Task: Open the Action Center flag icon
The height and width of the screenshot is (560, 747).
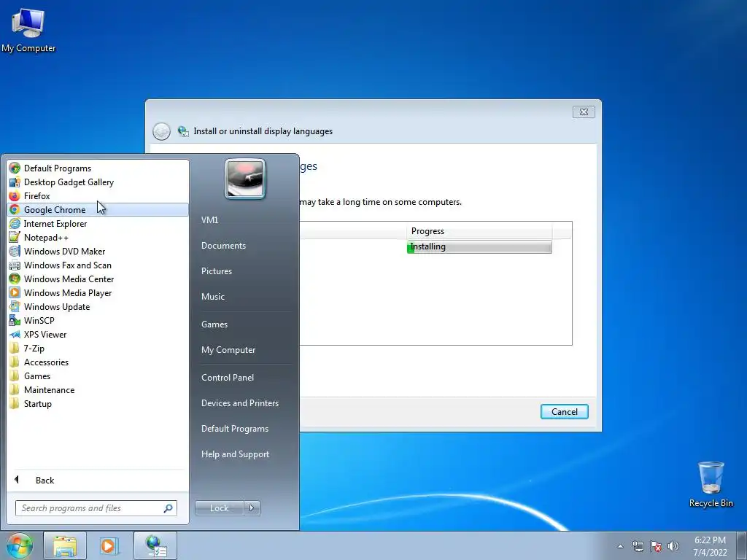Action: click(x=656, y=546)
